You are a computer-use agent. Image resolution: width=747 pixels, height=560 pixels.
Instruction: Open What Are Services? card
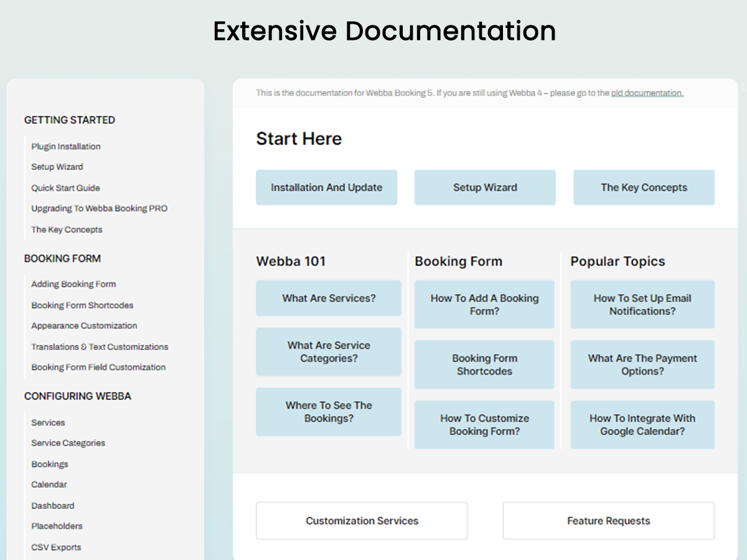[329, 298]
